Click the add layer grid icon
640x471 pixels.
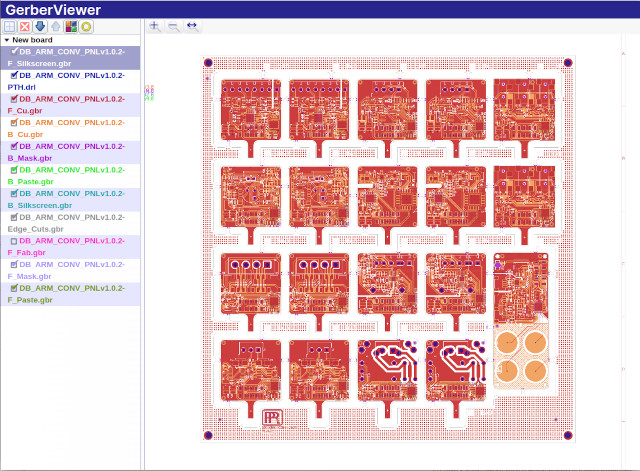point(9,26)
